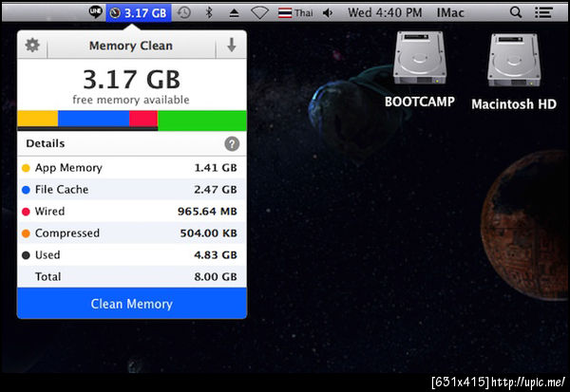Click the 504.00 KB value
This screenshot has height=392, width=570.
208,233
